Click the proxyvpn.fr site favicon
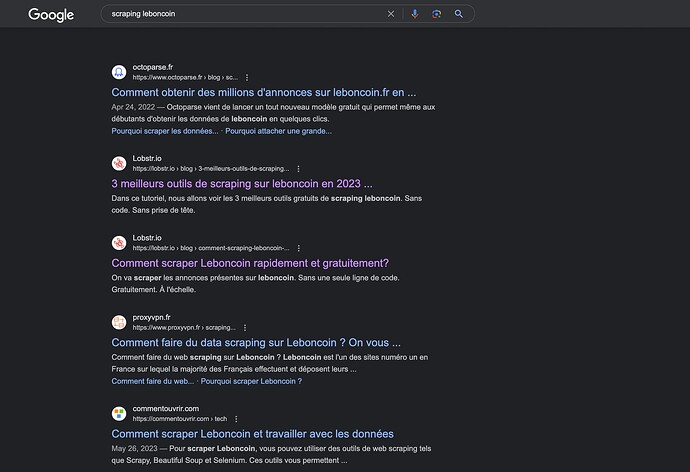690x472 pixels. click(118, 322)
